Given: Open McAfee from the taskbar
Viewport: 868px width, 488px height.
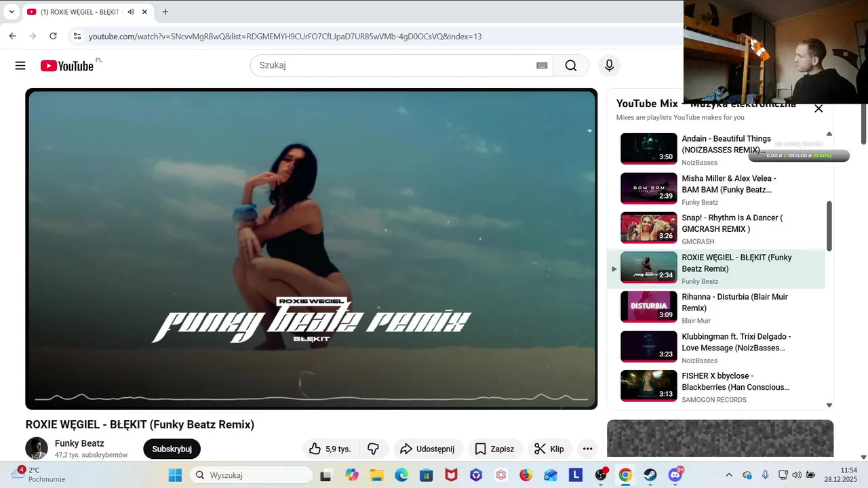Looking at the screenshot, I should [x=451, y=475].
